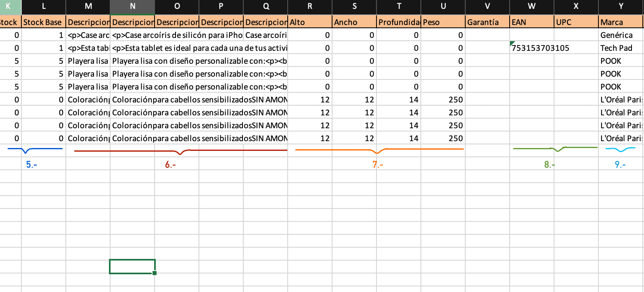Click the 'EAN' header cell
Image resolution: width=644 pixels, height=292 pixels.
pos(532,22)
